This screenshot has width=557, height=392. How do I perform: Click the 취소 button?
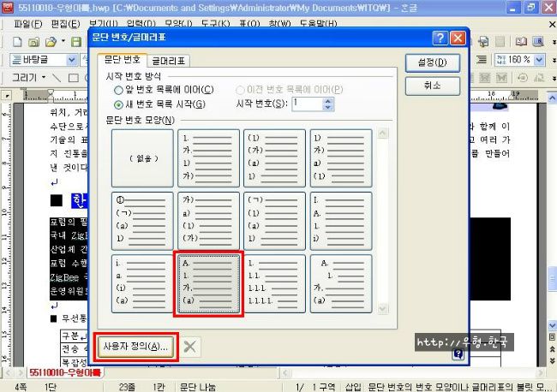tap(432, 86)
